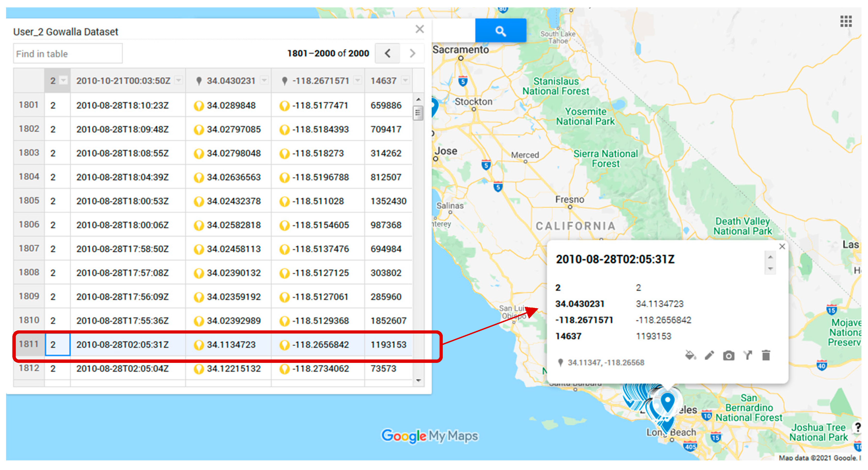The image size is (868, 470).
Task: Close the User_2 Gowalla Dataset table
Action: [x=419, y=29]
